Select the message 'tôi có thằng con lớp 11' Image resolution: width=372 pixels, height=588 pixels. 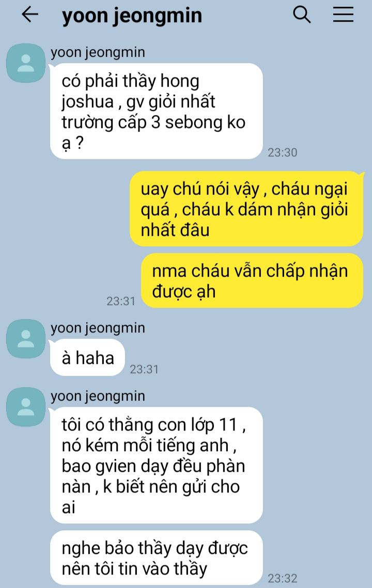pyautogui.click(x=157, y=465)
